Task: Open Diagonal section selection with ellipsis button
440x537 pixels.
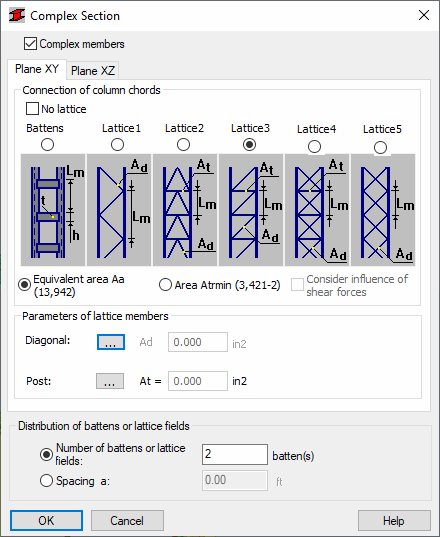Action: click(111, 342)
